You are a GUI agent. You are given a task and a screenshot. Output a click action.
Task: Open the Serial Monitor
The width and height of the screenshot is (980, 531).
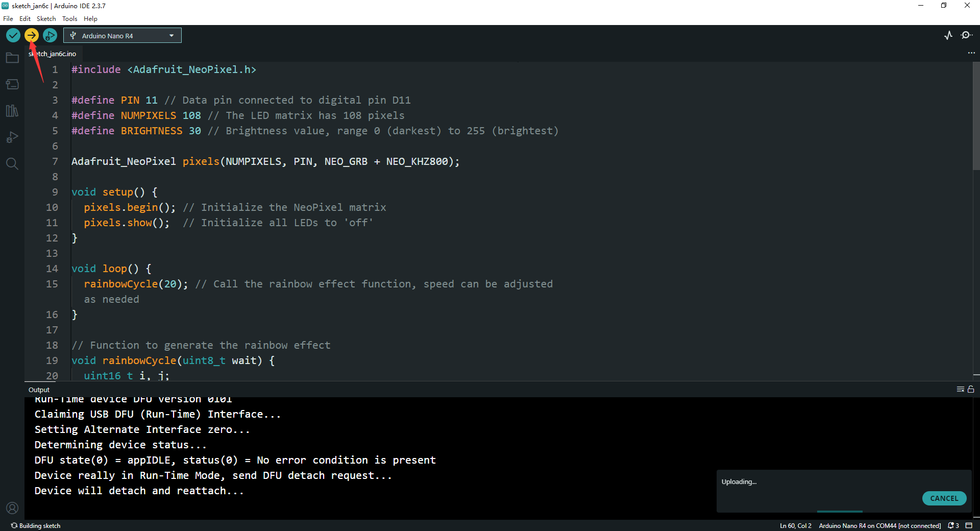pos(966,35)
